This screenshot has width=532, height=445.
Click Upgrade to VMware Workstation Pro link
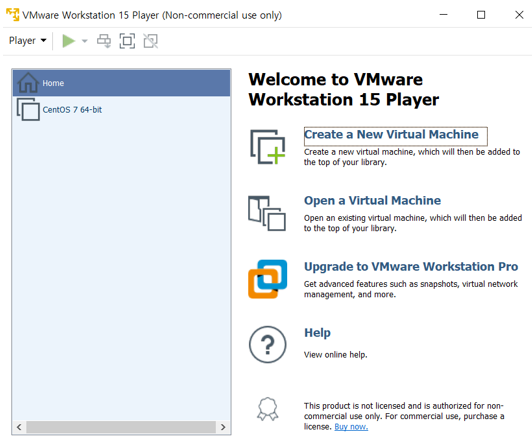click(x=411, y=267)
